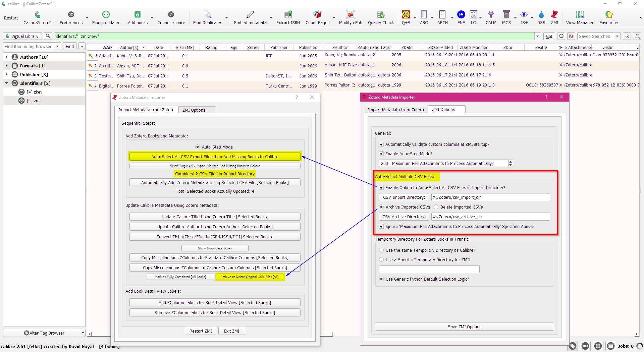This screenshot has width=644, height=352.
Task: Click the Save ZMI Options button
Action: click(x=464, y=327)
